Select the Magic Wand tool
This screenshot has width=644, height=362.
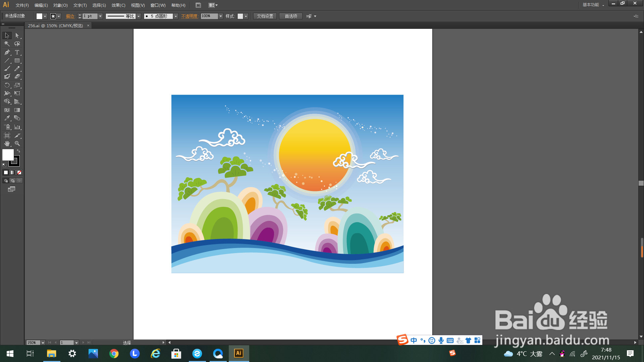click(7, 44)
